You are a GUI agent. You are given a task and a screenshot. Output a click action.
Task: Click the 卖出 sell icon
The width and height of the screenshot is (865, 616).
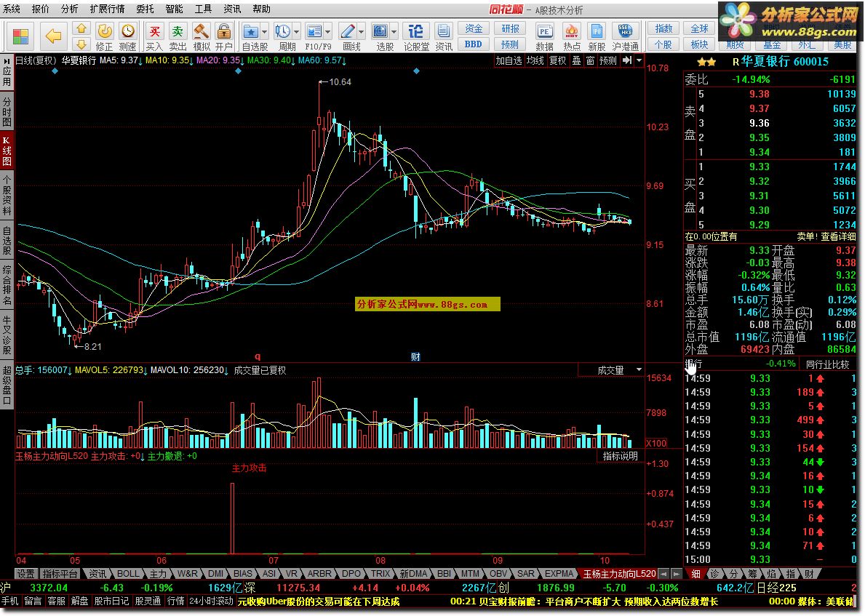[178, 37]
